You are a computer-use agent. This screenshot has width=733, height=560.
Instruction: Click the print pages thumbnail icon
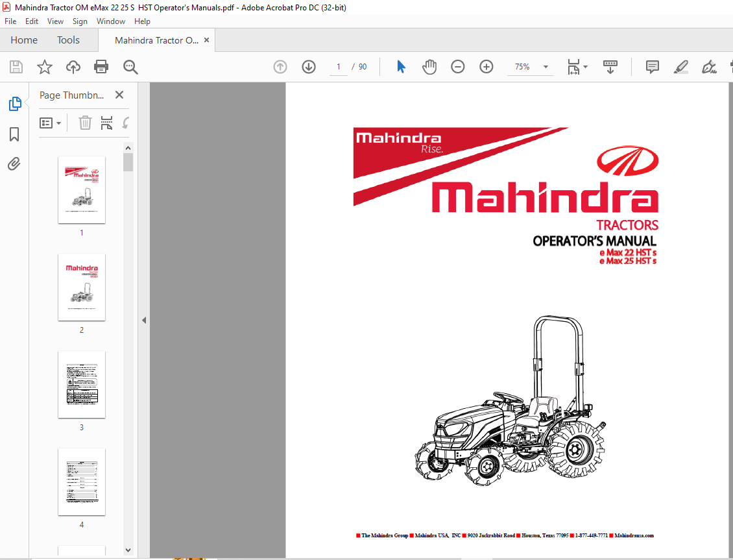pos(106,123)
